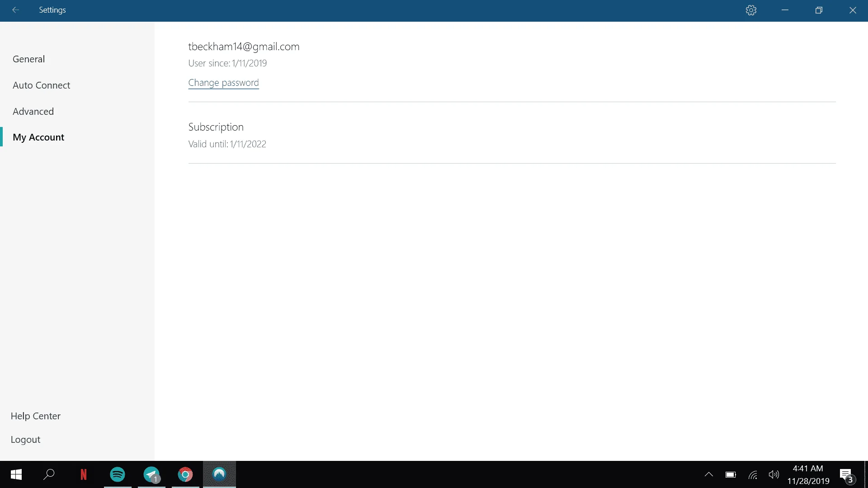
Task: Go back using the arrow in Settings header
Action: click(16, 10)
